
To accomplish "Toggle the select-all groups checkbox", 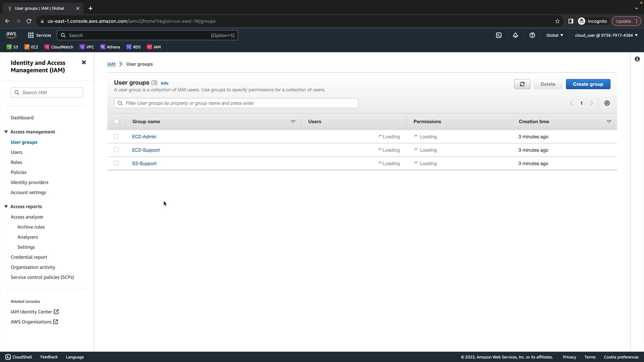I will (x=116, y=121).
